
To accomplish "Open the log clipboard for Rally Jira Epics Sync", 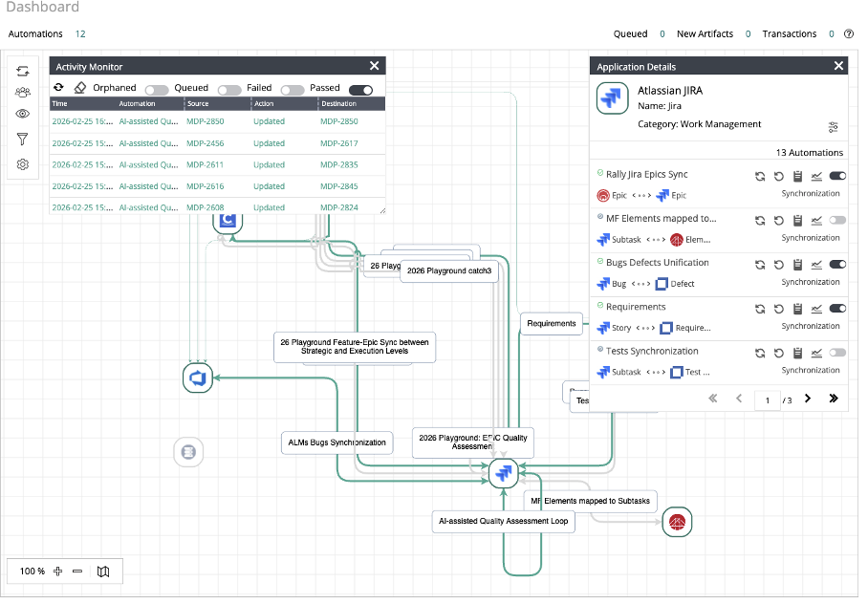I will tap(798, 177).
